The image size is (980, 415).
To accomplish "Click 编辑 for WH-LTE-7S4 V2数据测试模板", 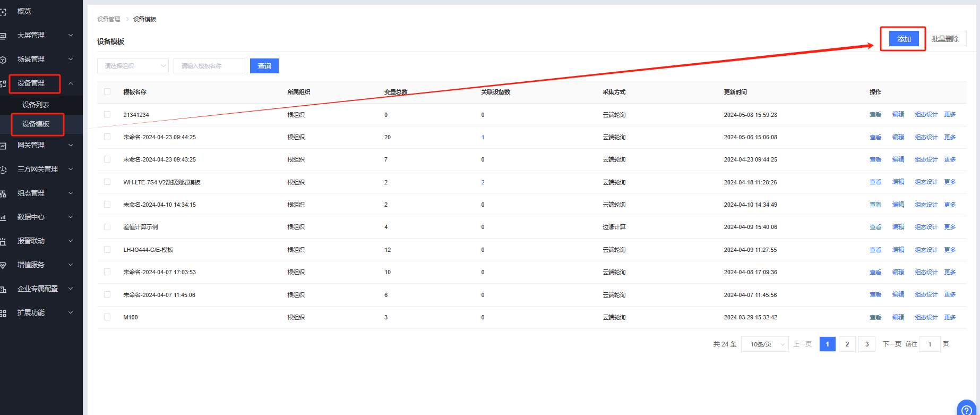I will pyautogui.click(x=898, y=182).
